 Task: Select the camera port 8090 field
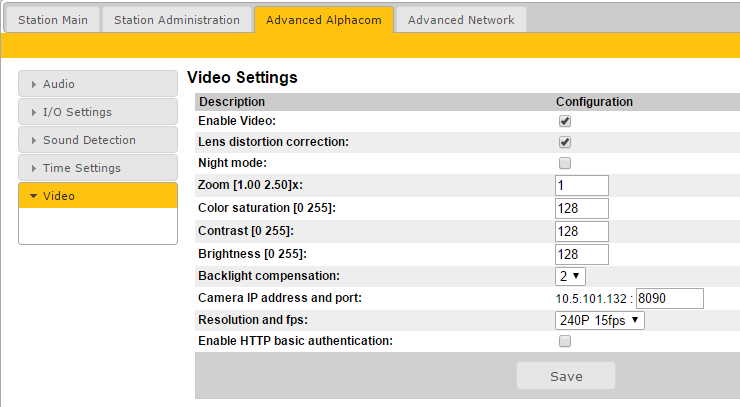(x=669, y=298)
